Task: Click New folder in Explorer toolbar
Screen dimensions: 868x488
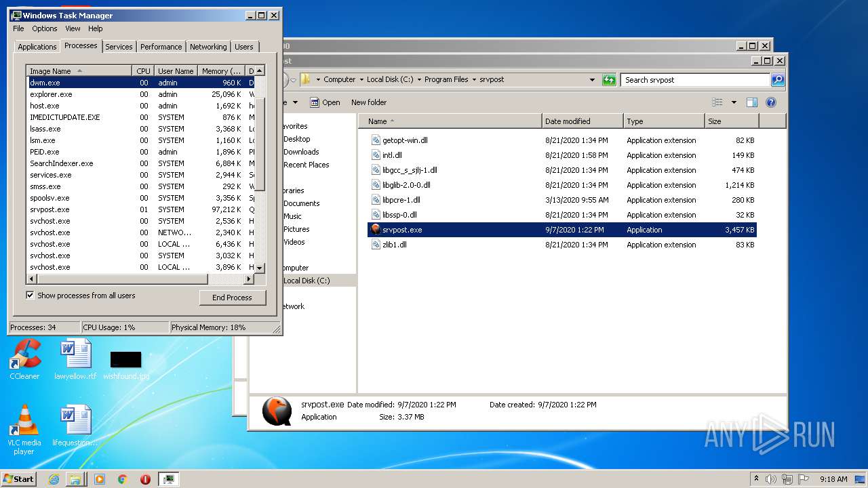Action: click(x=369, y=102)
